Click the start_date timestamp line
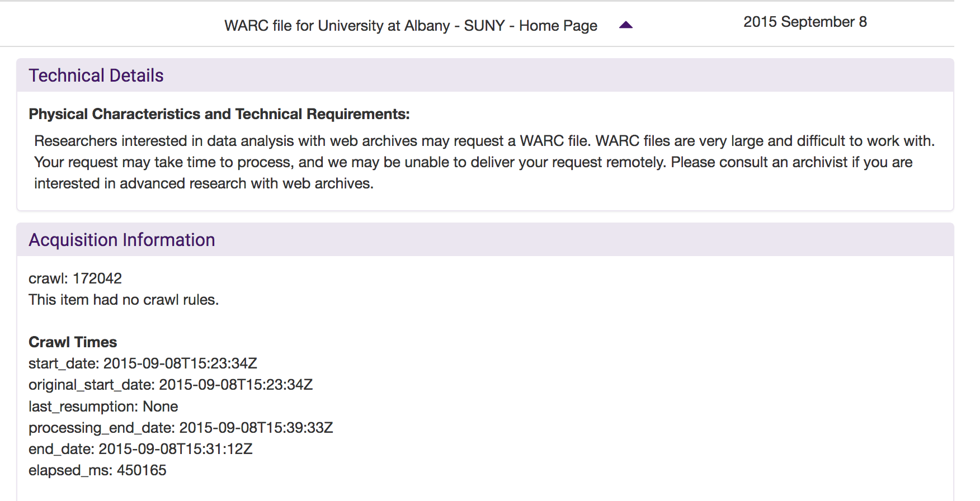The image size is (980, 501). click(143, 363)
